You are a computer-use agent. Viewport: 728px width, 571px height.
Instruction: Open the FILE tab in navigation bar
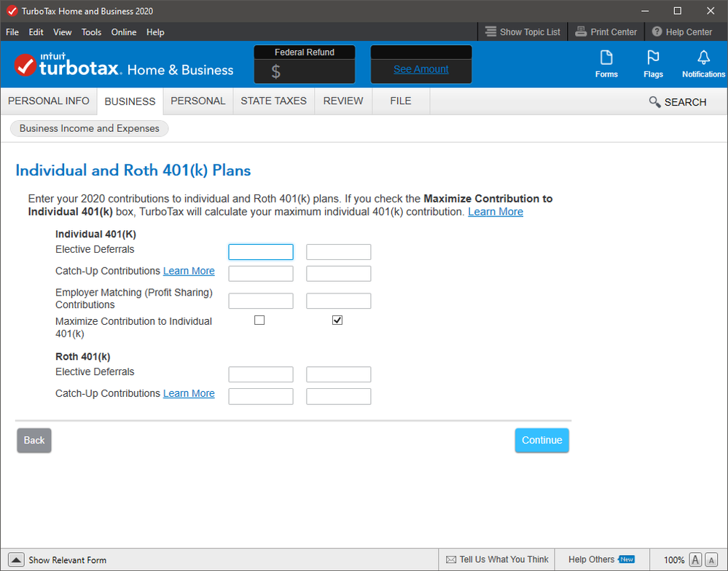[x=401, y=101]
